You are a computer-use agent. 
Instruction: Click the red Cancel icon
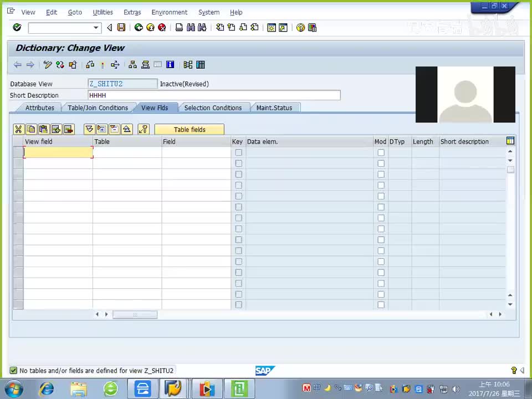tap(162, 27)
